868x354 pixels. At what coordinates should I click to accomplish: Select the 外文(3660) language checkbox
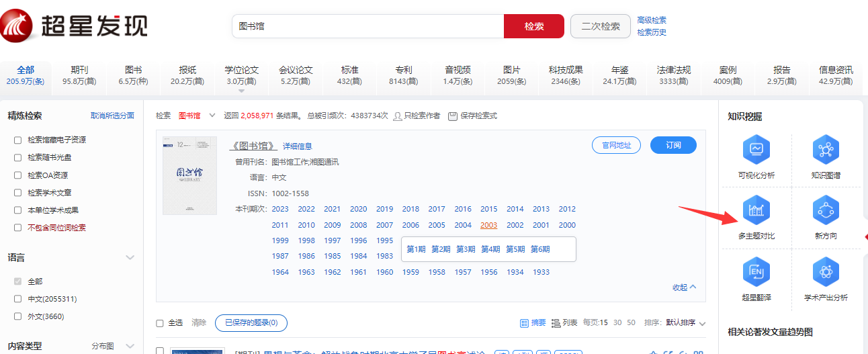[x=18, y=316]
